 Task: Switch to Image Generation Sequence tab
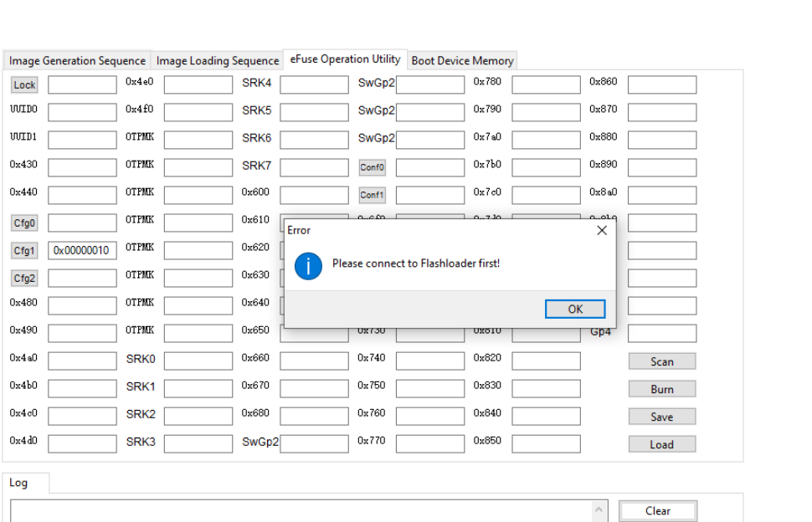pos(77,60)
